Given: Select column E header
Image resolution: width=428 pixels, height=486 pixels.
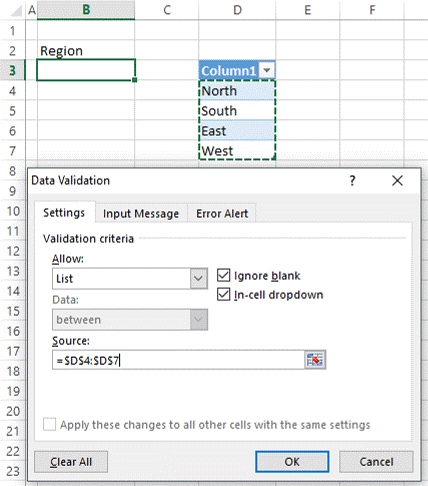Looking at the screenshot, I should 308,10.
